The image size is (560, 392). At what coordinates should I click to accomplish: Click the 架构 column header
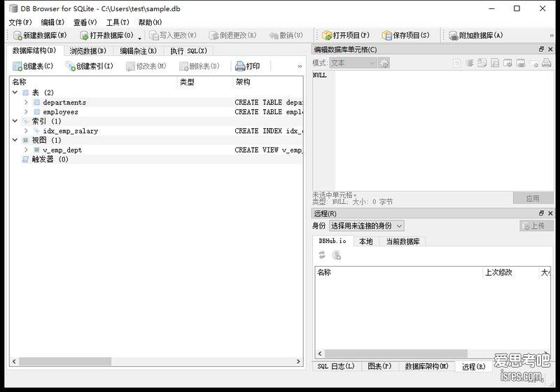(x=268, y=82)
